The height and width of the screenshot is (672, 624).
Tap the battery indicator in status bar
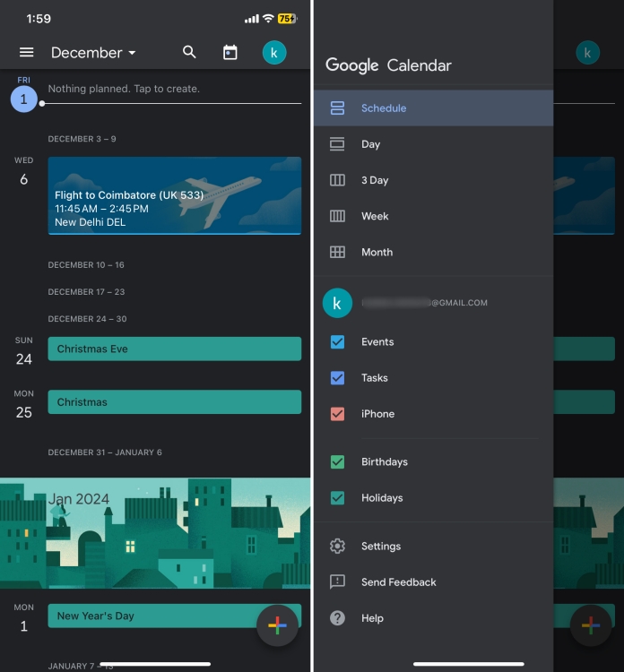287,19
